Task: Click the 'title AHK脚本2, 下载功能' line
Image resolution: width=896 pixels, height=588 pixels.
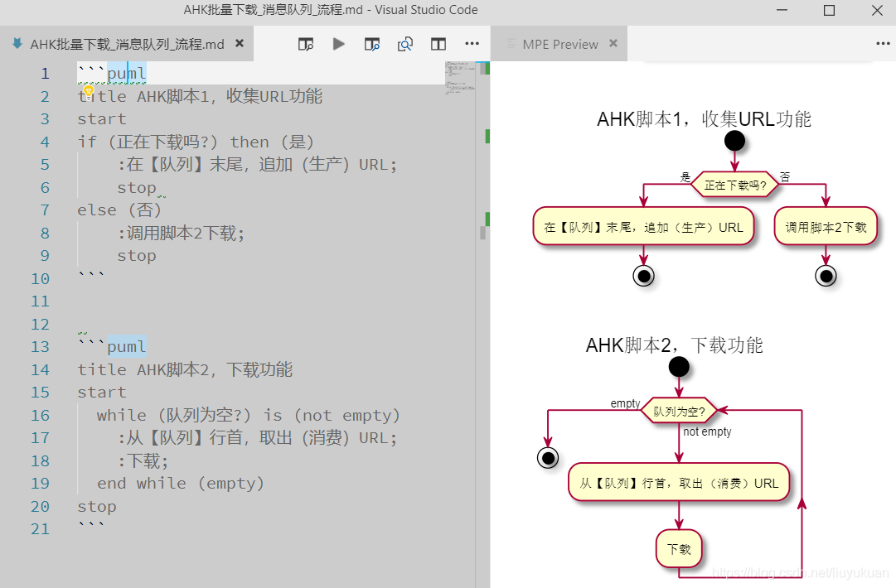Action: 185,370
